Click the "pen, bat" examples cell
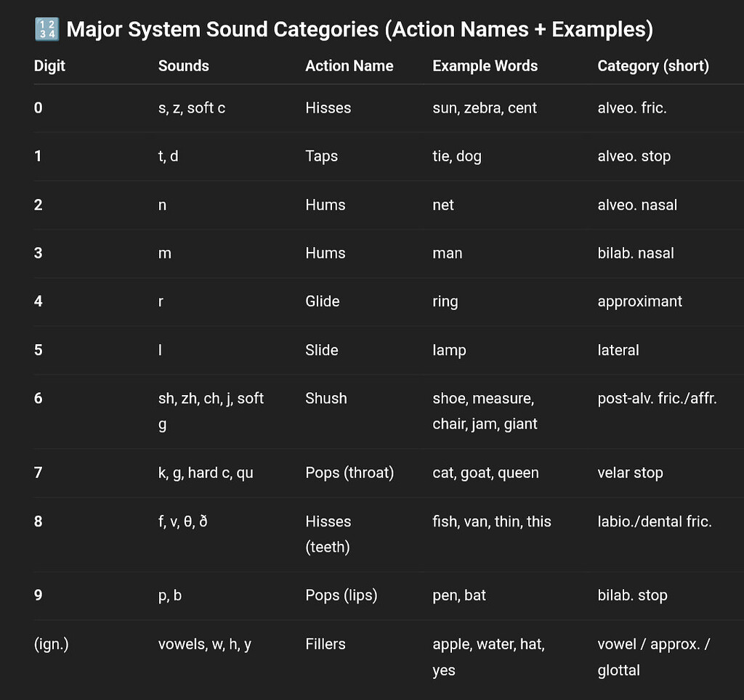This screenshot has width=744, height=700. 459,595
